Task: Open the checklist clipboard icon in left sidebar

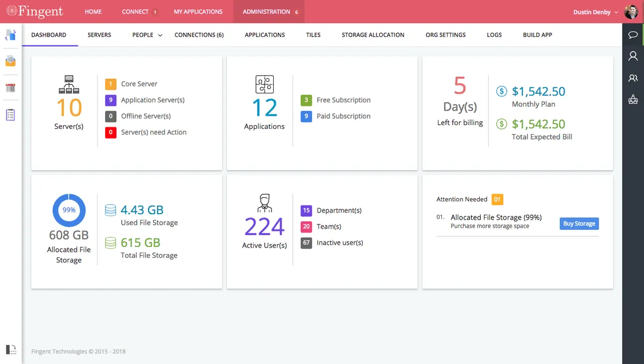Action: point(11,114)
